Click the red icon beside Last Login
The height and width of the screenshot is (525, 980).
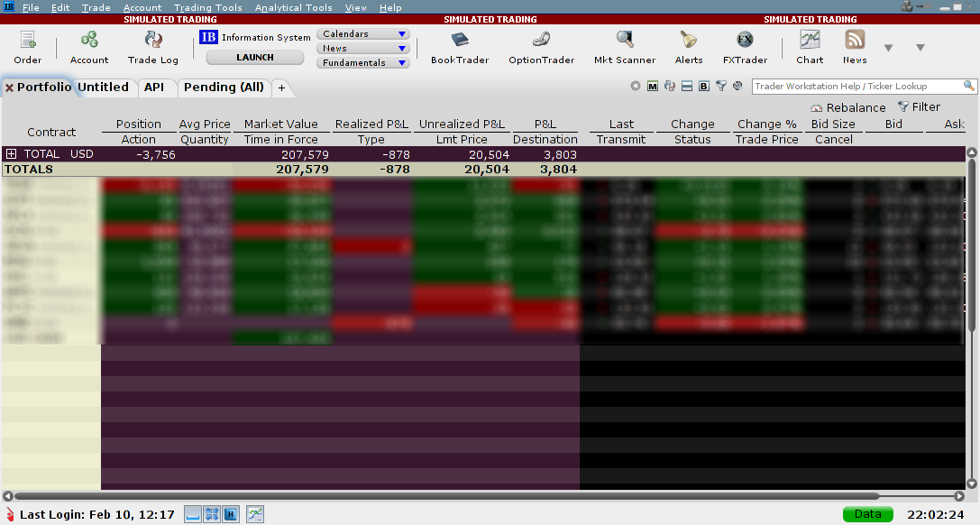pyautogui.click(x=9, y=514)
